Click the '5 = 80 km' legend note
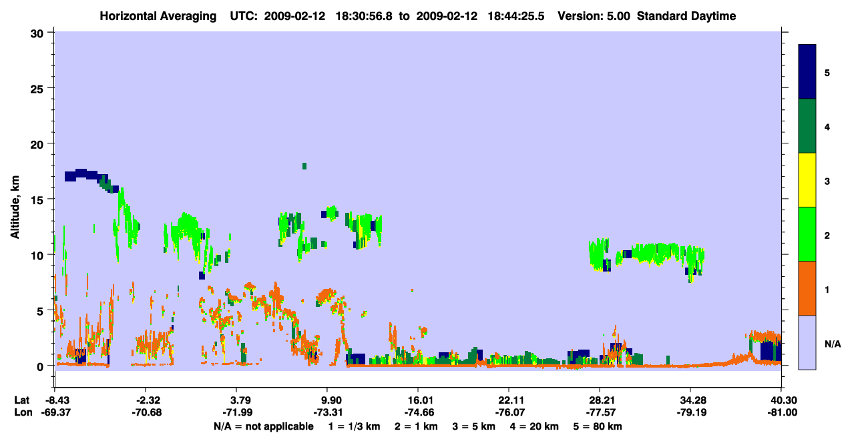Viewport: 868px width, 445px height. click(598, 426)
